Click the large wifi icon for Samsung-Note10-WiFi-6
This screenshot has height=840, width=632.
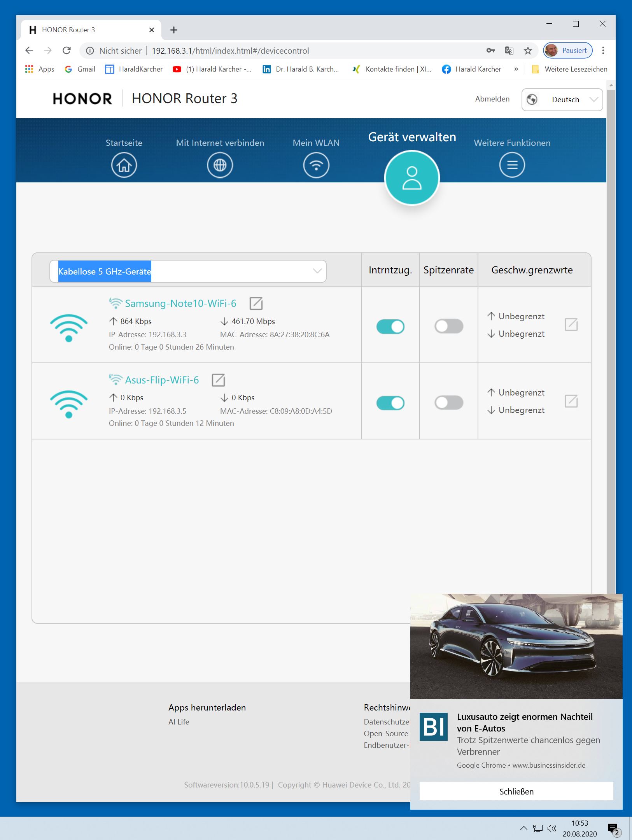(69, 328)
